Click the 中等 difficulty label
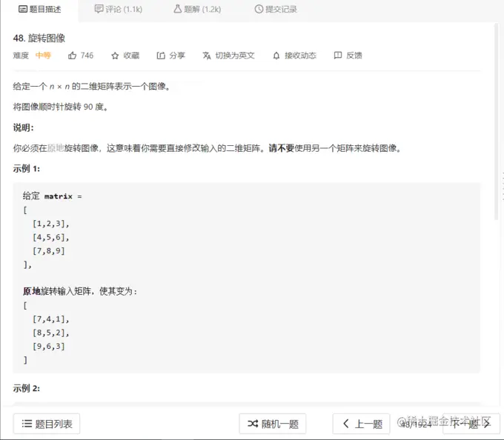Image resolution: width=504 pixels, height=440 pixels. click(43, 56)
